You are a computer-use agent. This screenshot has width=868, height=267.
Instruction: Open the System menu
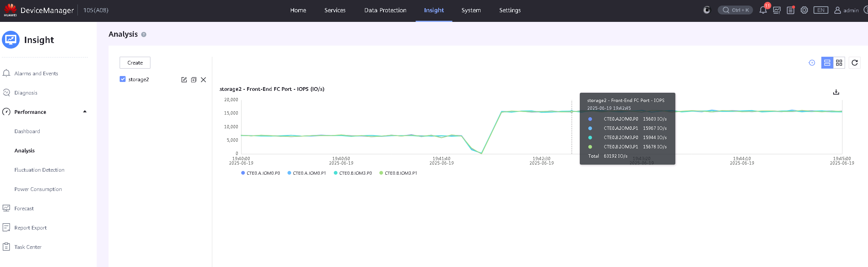(x=471, y=10)
